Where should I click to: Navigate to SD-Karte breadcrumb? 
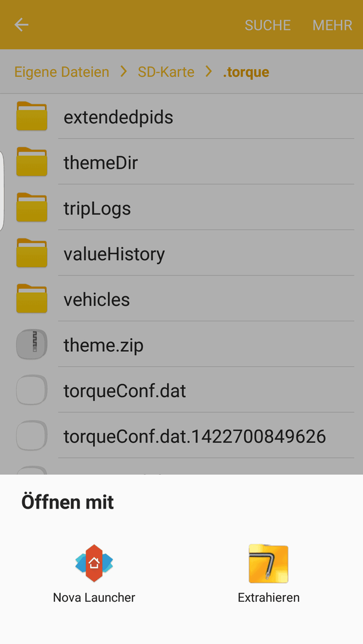click(166, 72)
